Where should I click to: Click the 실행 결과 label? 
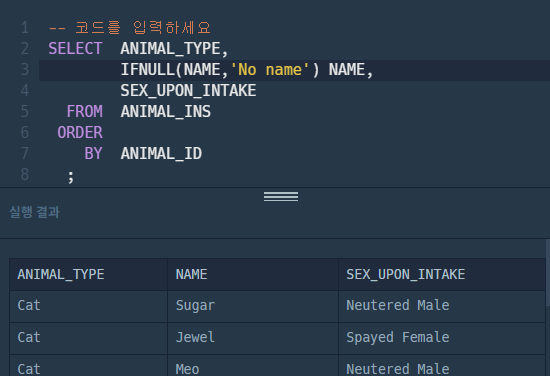(x=34, y=212)
